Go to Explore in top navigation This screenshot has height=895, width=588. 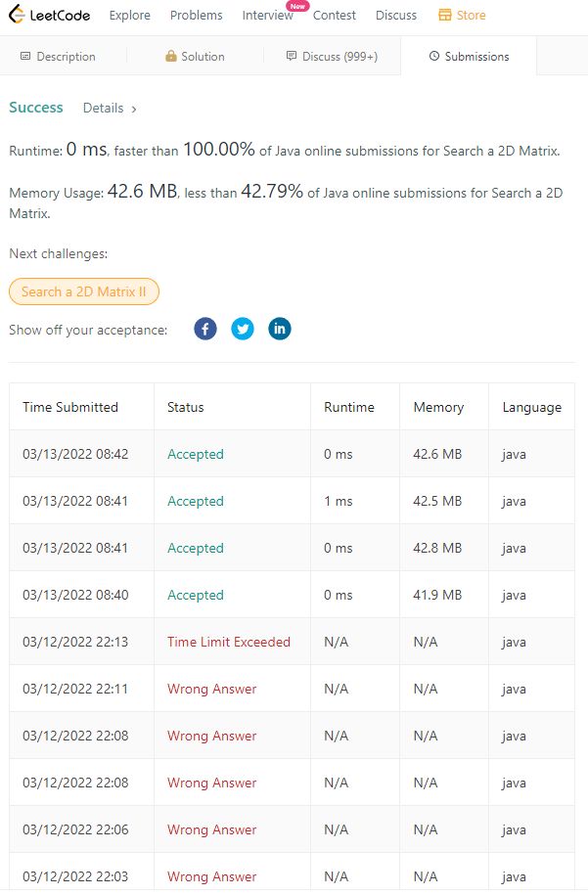[129, 16]
